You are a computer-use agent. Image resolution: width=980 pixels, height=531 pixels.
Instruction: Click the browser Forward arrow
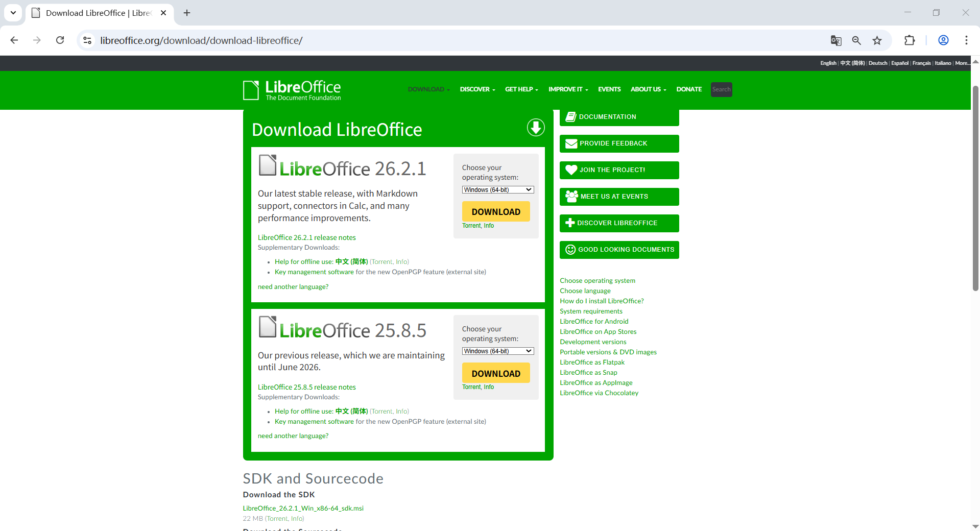(37, 40)
